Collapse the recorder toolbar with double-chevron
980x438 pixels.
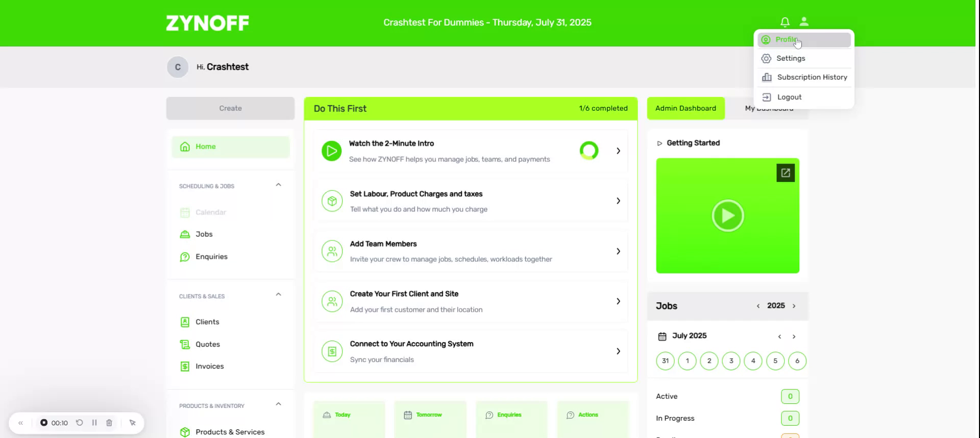21,423
